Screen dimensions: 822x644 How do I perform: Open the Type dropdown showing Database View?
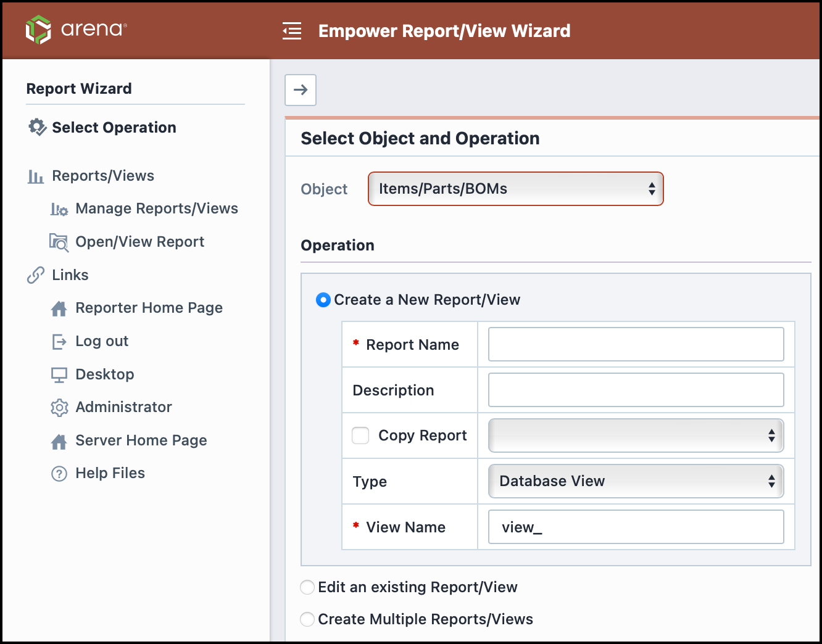tap(636, 481)
